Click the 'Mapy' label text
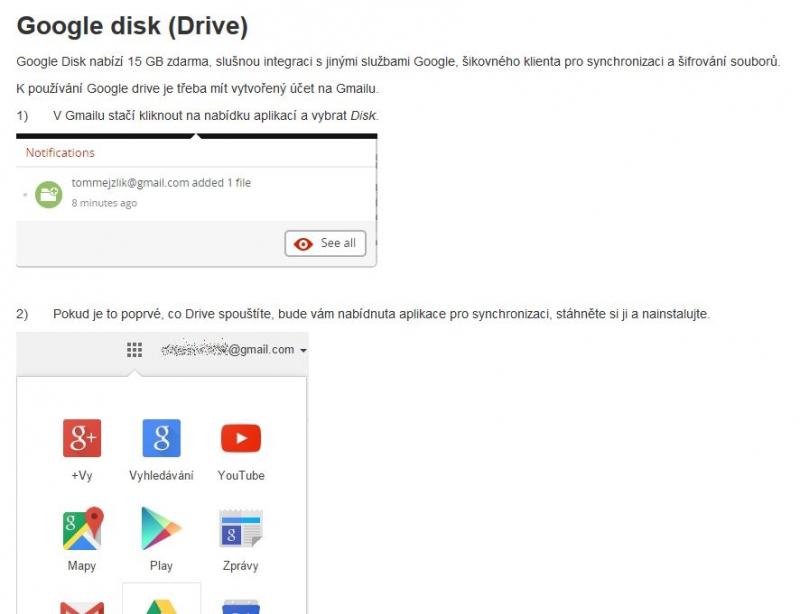Screen dimensions: 800x614 click(x=82, y=566)
